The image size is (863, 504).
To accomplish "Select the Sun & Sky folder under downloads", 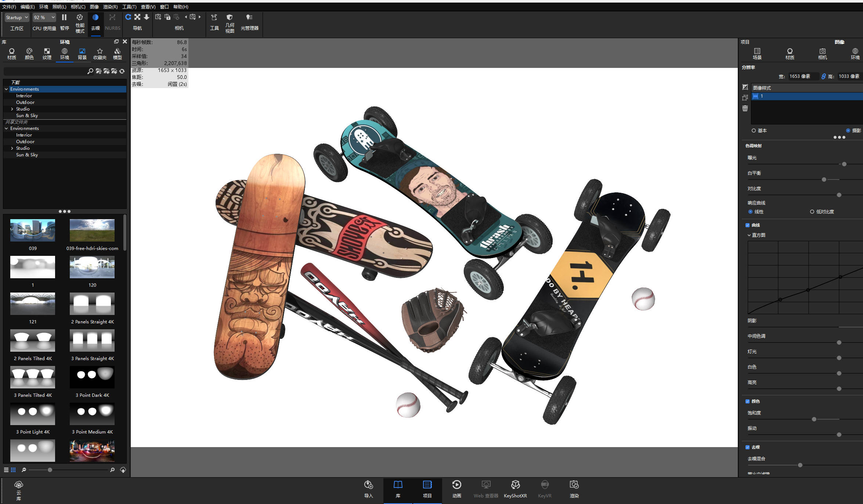I will click(x=27, y=116).
